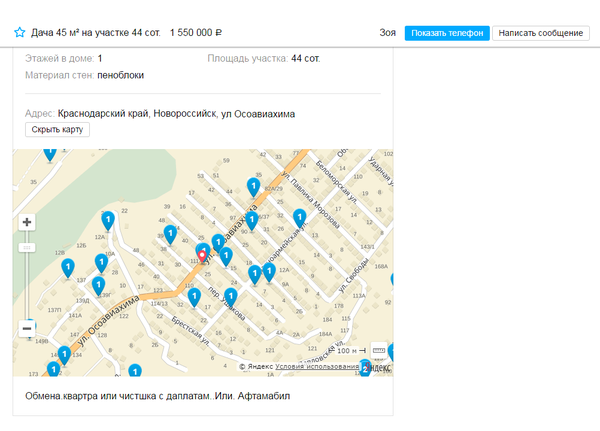Zoom out of the map with minus
Image resolution: width=600 pixels, height=431 pixels.
pos(27,328)
